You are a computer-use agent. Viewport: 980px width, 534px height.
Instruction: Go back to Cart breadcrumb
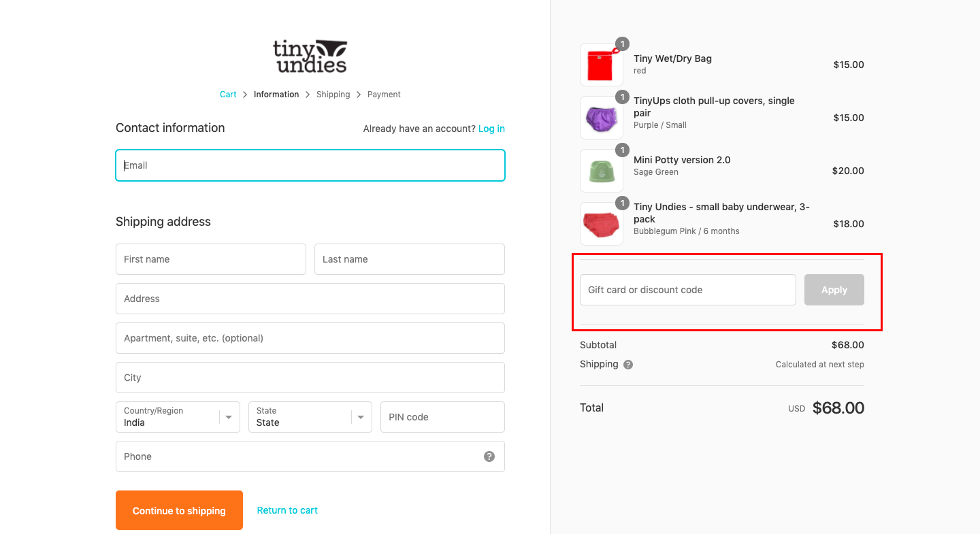(x=228, y=95)
